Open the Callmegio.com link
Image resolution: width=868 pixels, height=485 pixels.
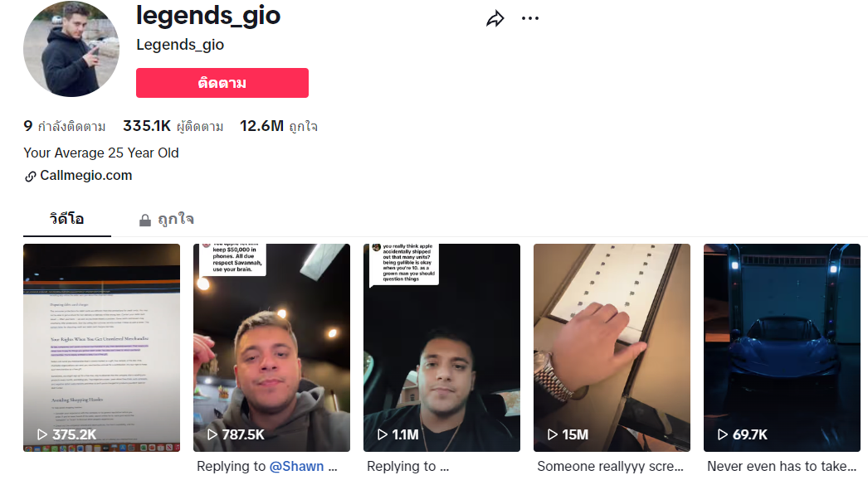[x=85, y=176]
